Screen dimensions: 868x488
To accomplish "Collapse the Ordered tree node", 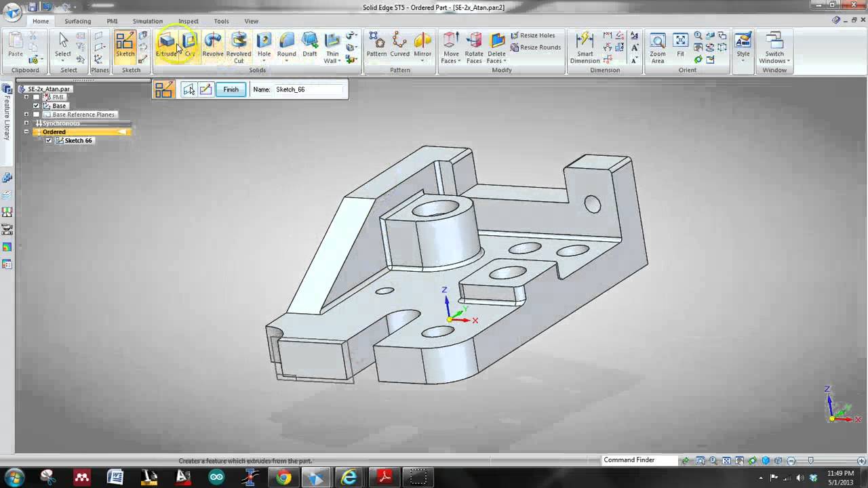I will coord(26,131).
